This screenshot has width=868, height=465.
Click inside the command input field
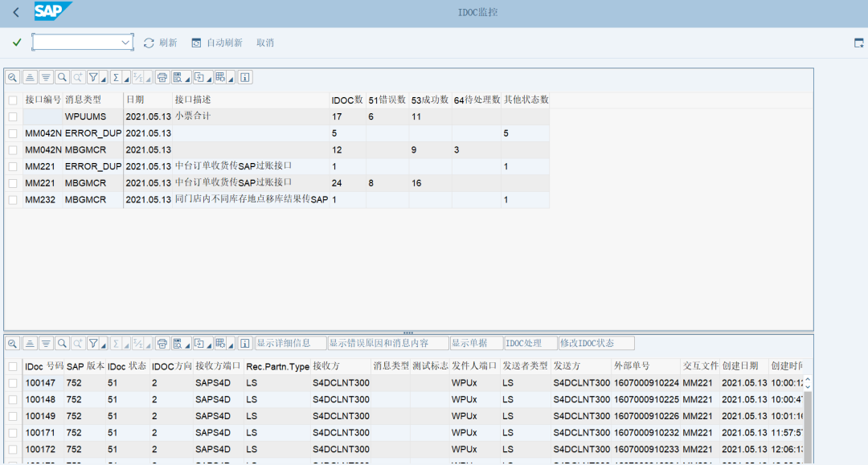(x=76, y=43)
